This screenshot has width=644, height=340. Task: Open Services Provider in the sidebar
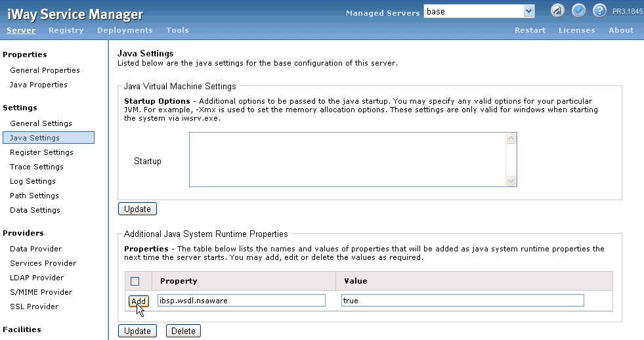click(x=43, y=263)
